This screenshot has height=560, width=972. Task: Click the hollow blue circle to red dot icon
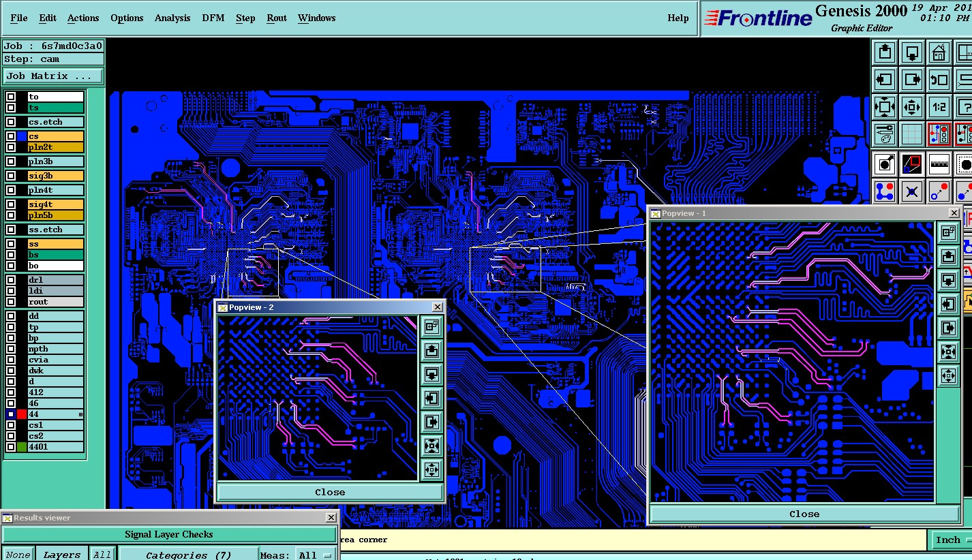[939, 191]
